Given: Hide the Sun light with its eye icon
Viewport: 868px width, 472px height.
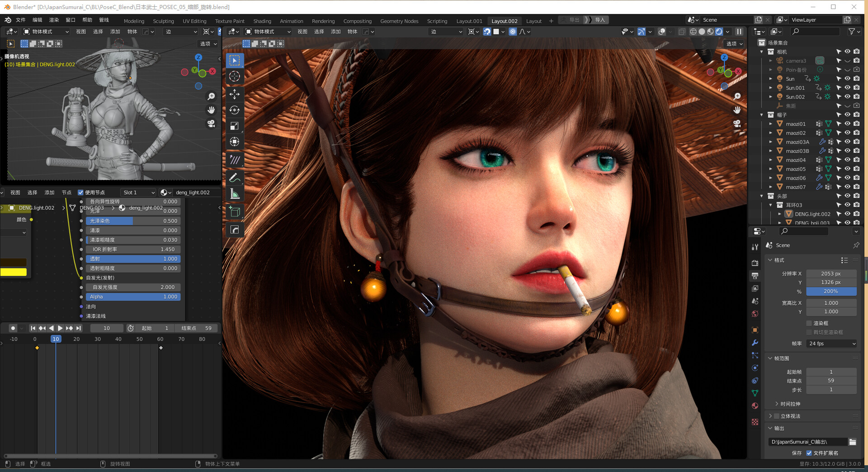Looking at the screenshot, I should (848, 79).
